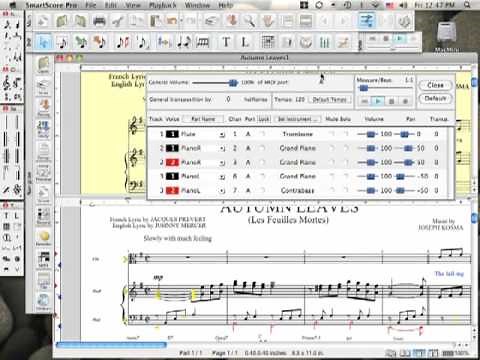Screen dimensions: 480x360
Task: Open the Flute part name dropdown
Action: (x=222, y=134)
